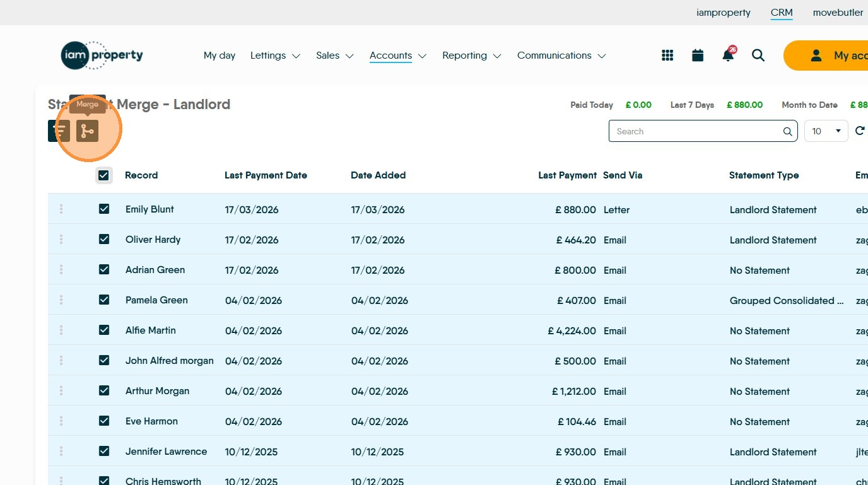Sort by Statement Type column header
The image size is (868, 485).
pos(764,175)
